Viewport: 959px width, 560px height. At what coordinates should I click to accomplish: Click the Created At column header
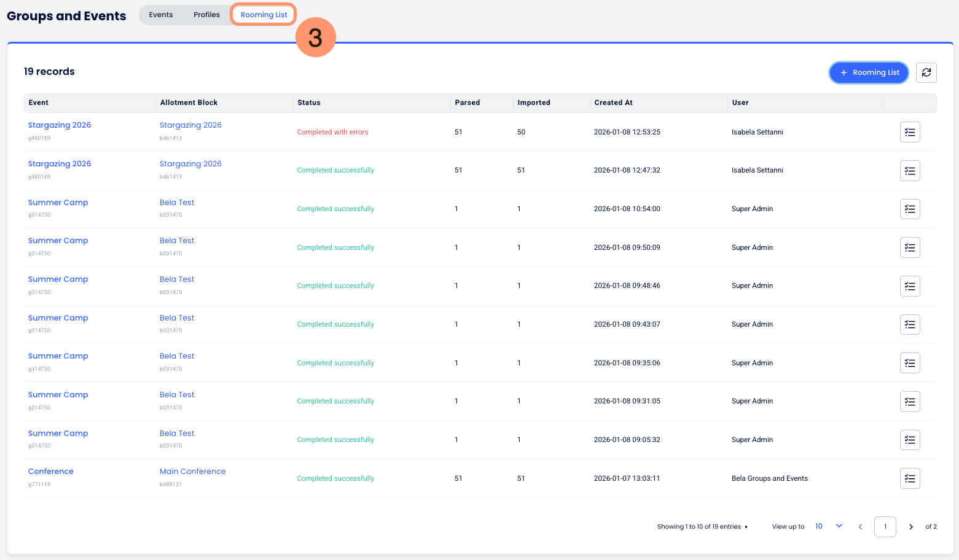613,103
